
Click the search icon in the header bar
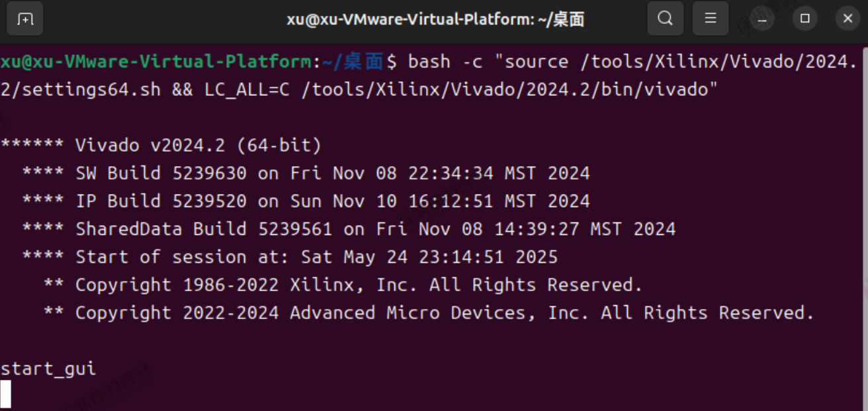pos(665,19)
